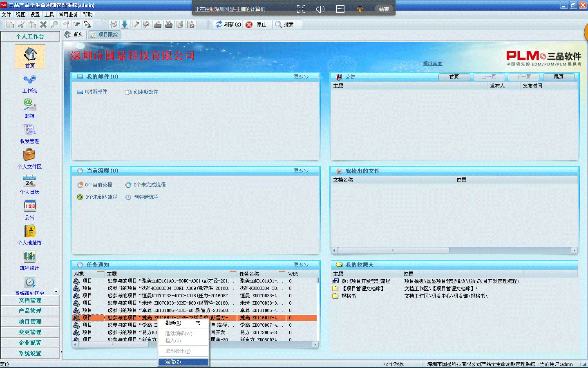Click the 尾页 button in 公告 panel

click(559, 77)
